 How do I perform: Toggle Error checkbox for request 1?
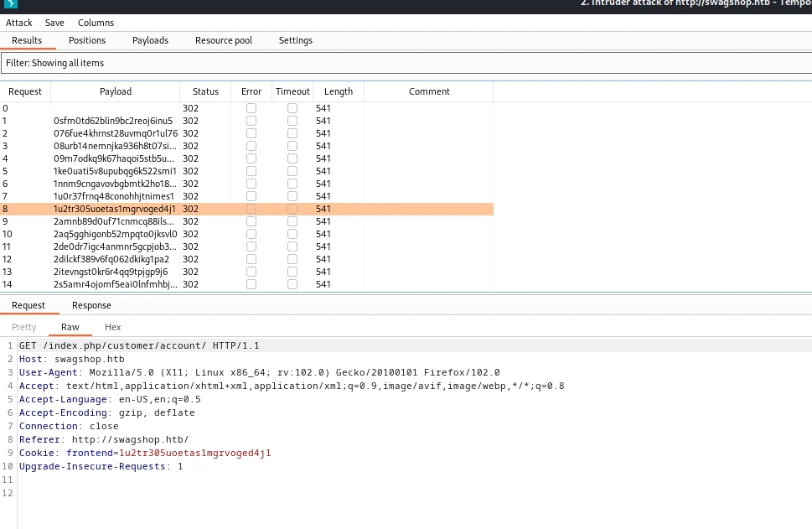[251, 121]
